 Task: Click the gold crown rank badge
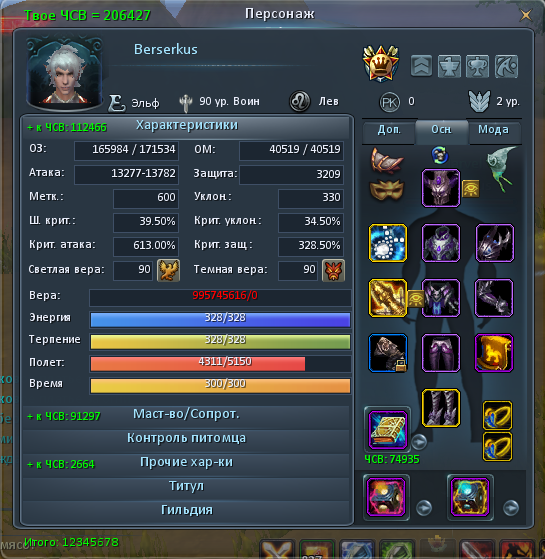(x=380, y=63)
